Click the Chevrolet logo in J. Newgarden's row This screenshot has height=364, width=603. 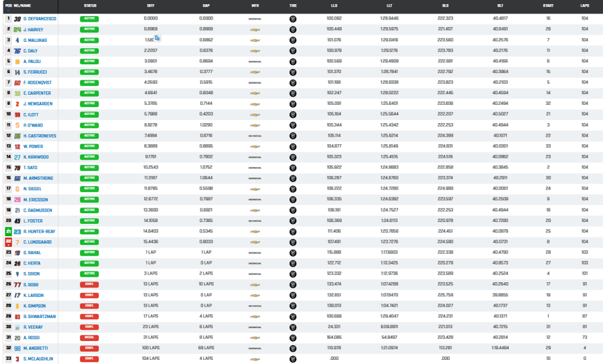(254, 104)
